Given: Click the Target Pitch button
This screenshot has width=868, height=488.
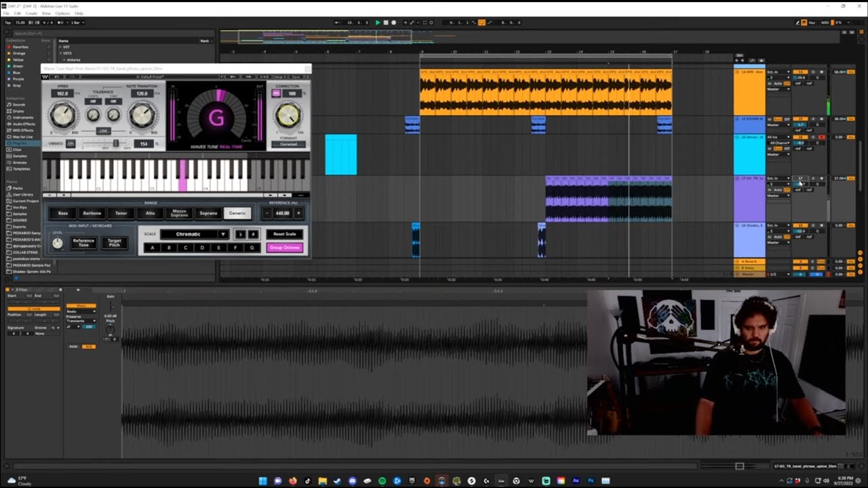Looking at the screenshot, I should pyautogui.click(x=114, y=243).
